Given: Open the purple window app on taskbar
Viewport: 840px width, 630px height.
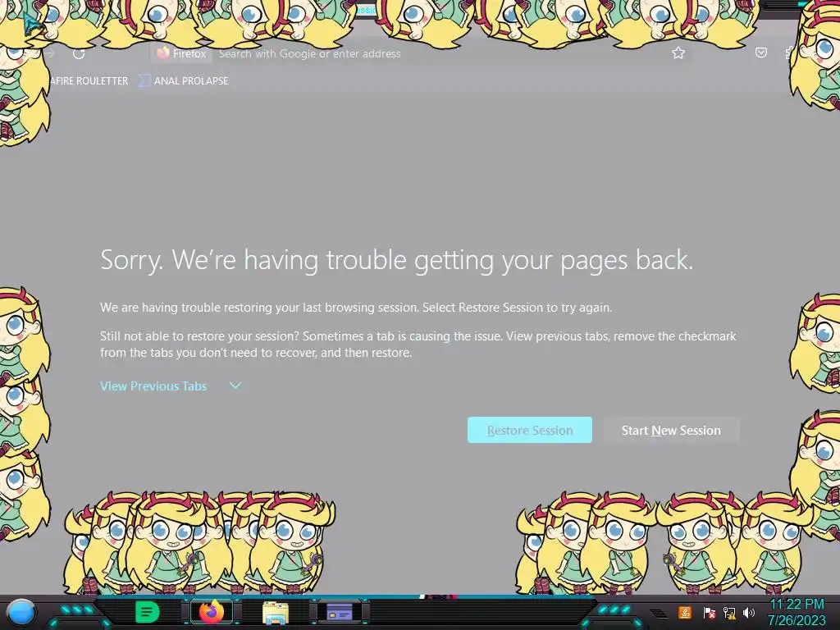Looking at the screenshot, I should (339, 611).
